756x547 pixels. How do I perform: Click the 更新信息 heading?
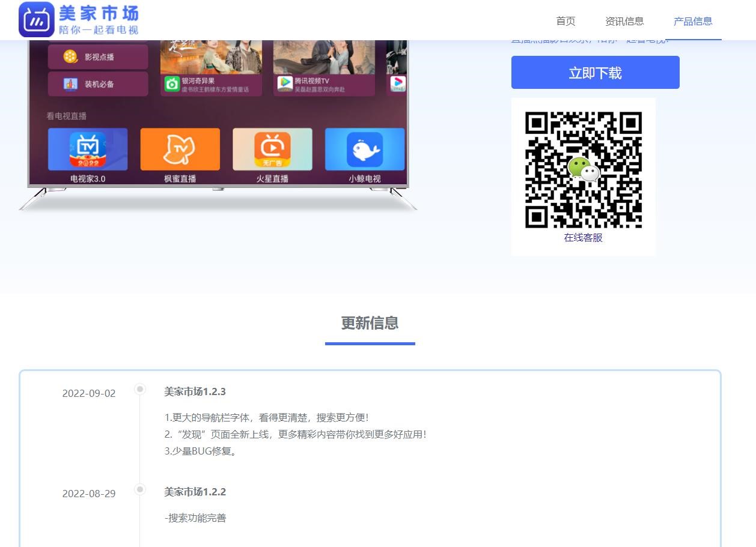[370, 323]
